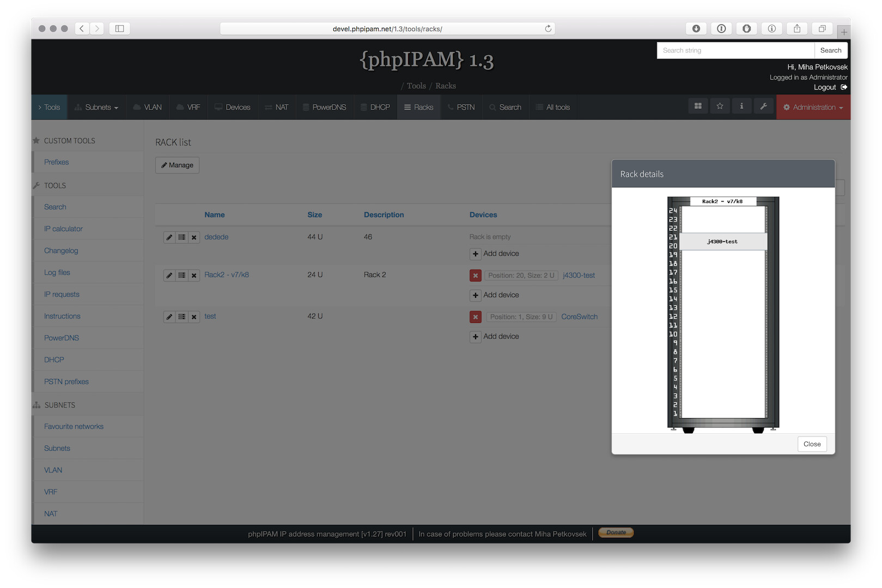Open Log files in sidebar
The width and height of the screenshot is (882, 588).
pos(57,272)
